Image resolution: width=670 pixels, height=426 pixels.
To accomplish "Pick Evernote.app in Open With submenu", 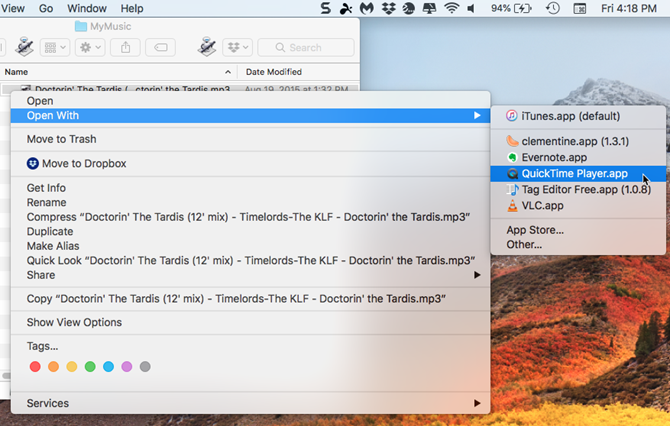I will pos(578,157).
